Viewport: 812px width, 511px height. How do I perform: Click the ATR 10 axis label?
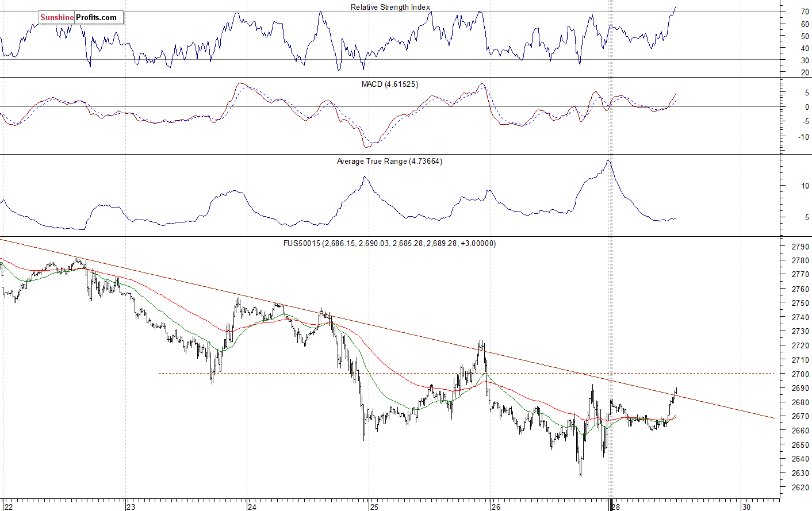805,186
